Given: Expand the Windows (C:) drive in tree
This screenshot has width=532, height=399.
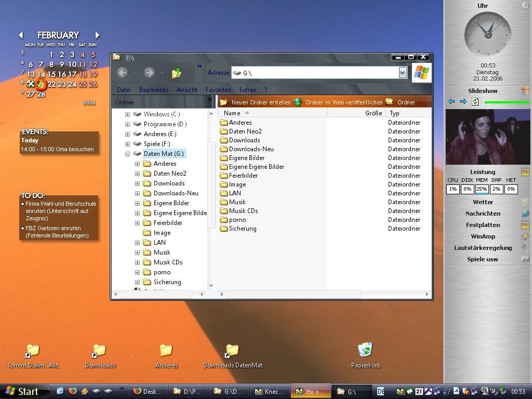Looking at the screenshot, I should click(x=127, y=114).
